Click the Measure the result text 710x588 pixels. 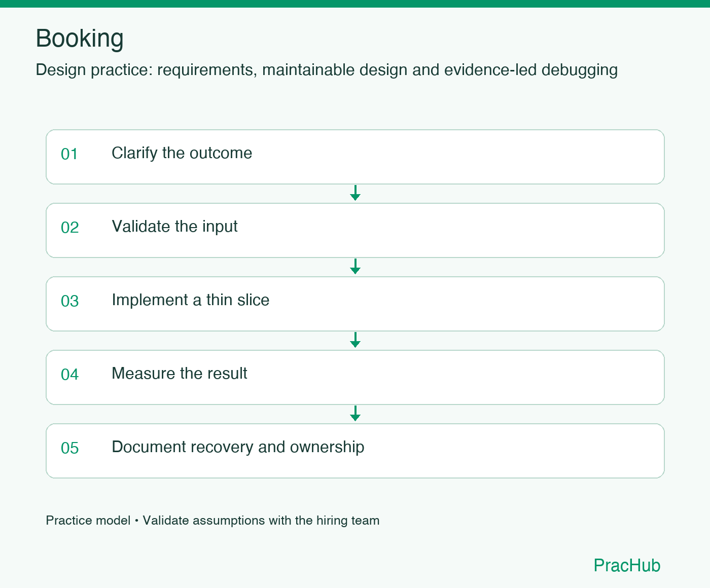(180, 374)
